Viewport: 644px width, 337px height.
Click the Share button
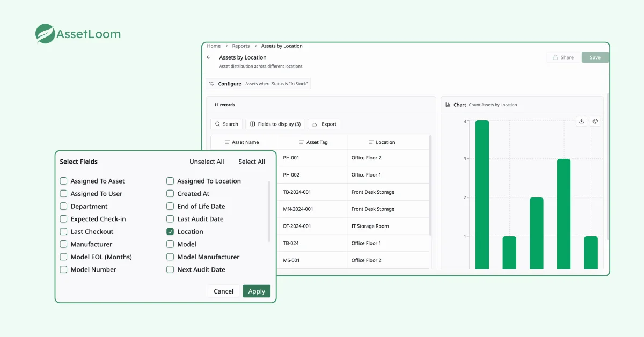point(562,57)
